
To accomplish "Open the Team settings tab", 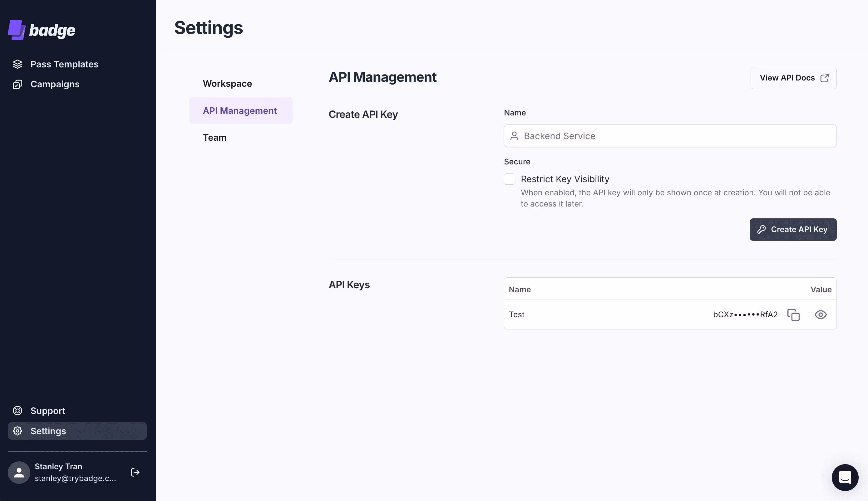I will point(215,138).
